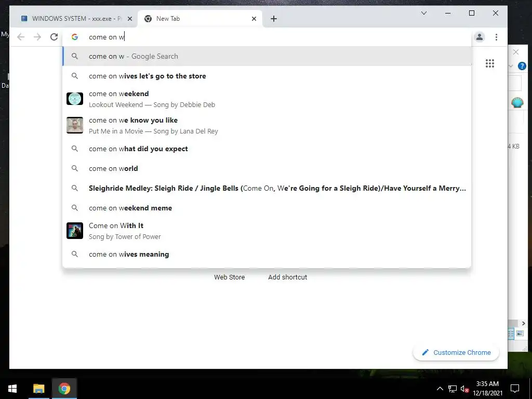Click Tower of Power album thumbnail
The image size is (532, 399).
coord(75,231)
